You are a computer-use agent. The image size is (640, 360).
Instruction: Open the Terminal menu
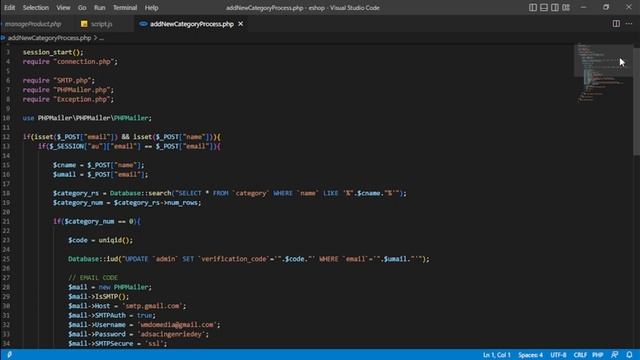[125, 8]
